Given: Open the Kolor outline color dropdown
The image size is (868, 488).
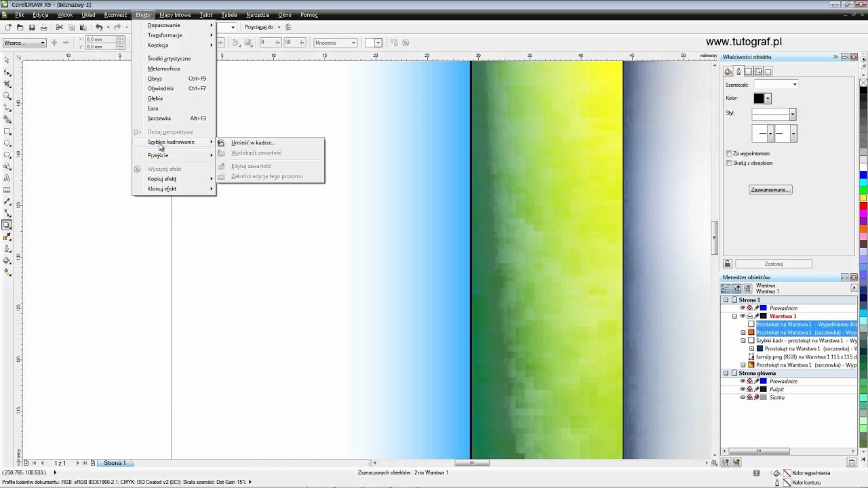Looking at the screenshot, I should (768, 98).
